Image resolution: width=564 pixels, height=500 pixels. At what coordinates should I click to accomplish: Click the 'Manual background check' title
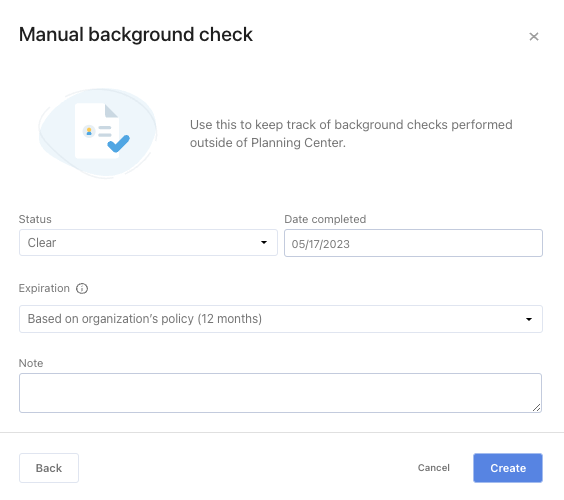tap(136, 35)
